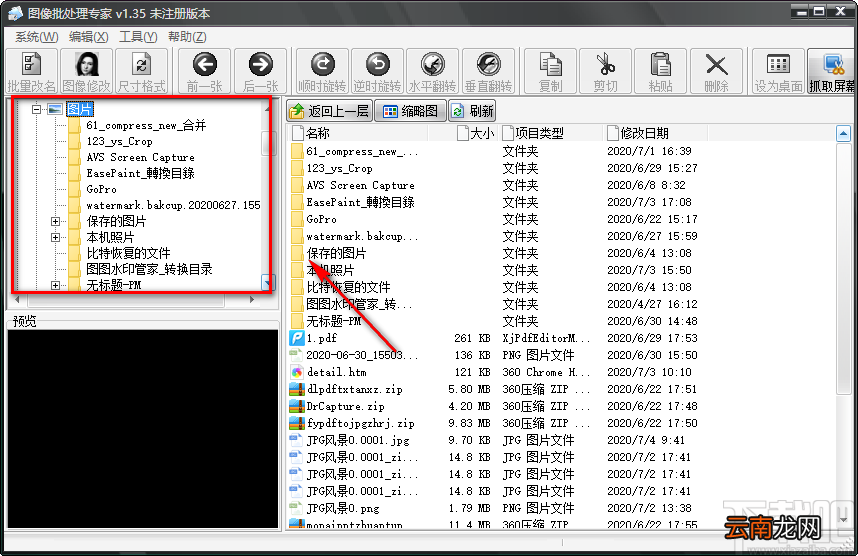This screenshot has width=858, height=556.
Task: Click the 粘贴 paste toolbar icon
Action: click(x=660, y=71)
